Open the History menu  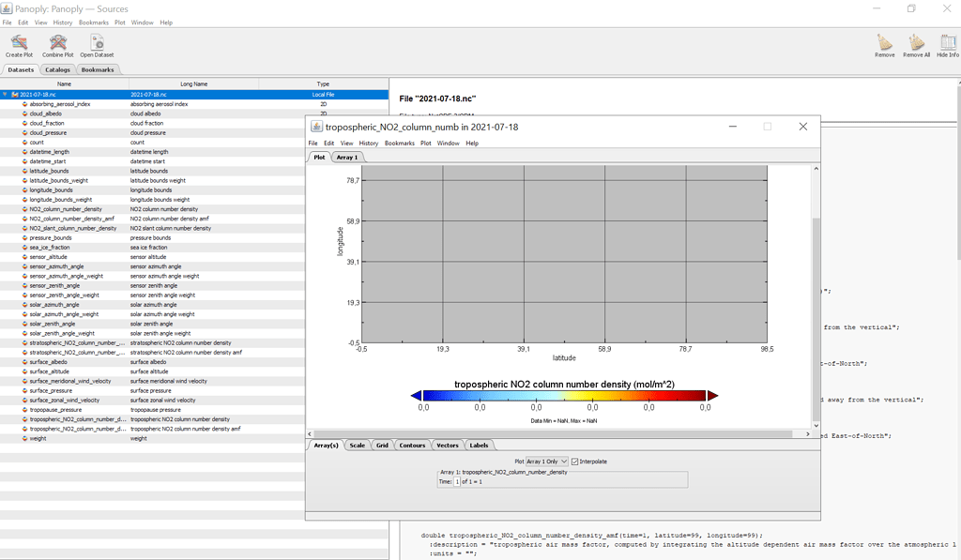pos(62,22)
